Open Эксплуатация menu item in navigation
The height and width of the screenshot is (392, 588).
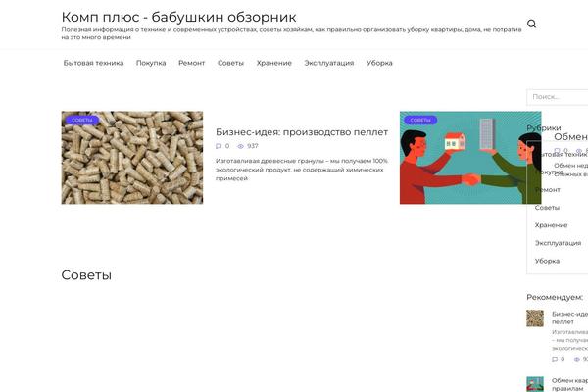coord(329,63)
